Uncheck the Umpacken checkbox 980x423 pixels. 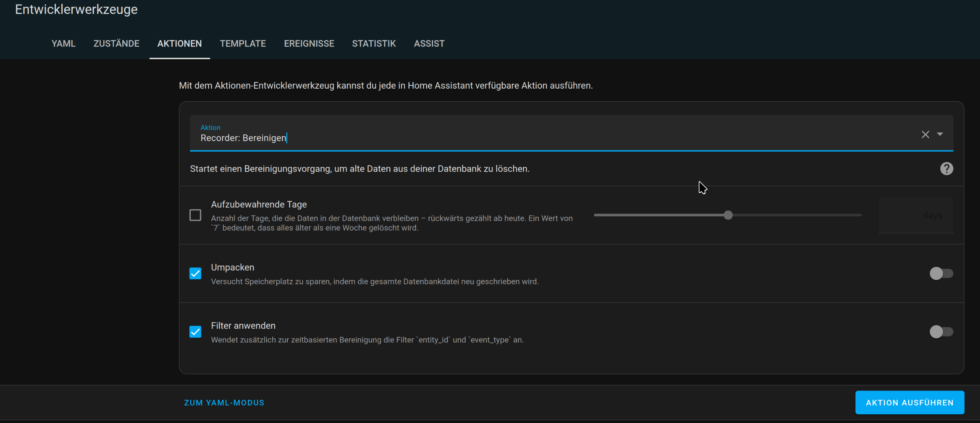(195, 273)
